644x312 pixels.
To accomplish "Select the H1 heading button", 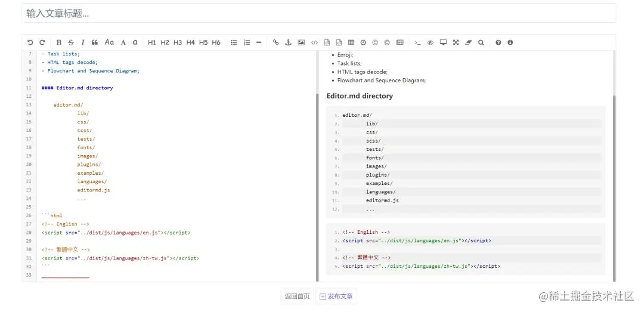I will coord(152,42).
